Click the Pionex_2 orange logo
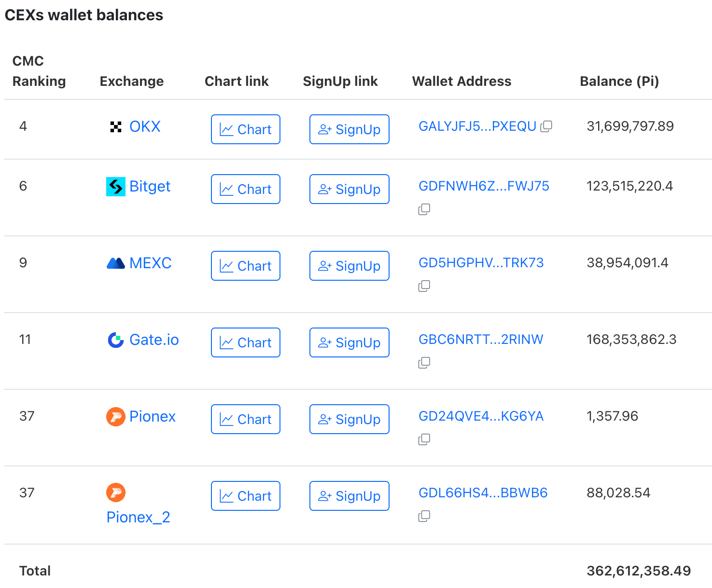Viewport: 712px width, 588px height. tap(116, 492)
